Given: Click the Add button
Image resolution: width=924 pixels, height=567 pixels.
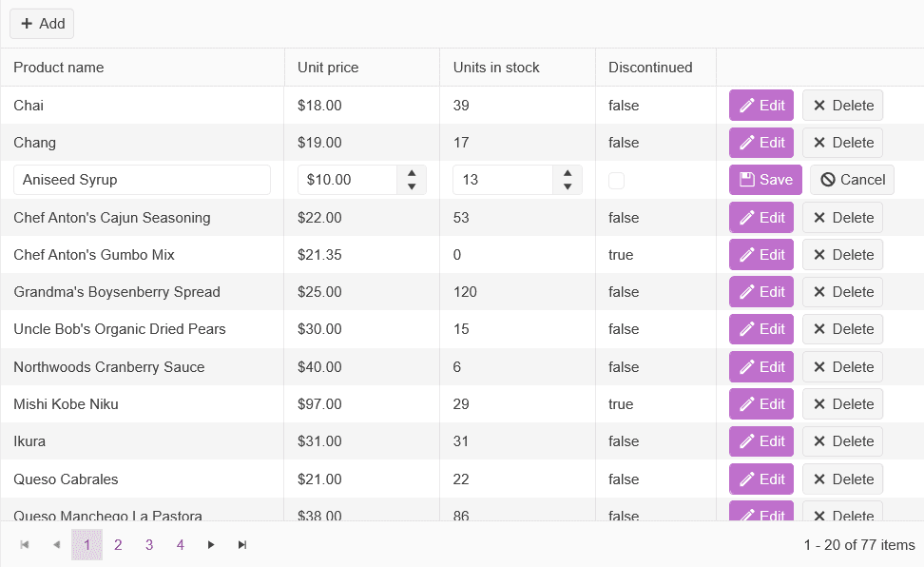Looking at the screenshot, I should coord(42,24).
